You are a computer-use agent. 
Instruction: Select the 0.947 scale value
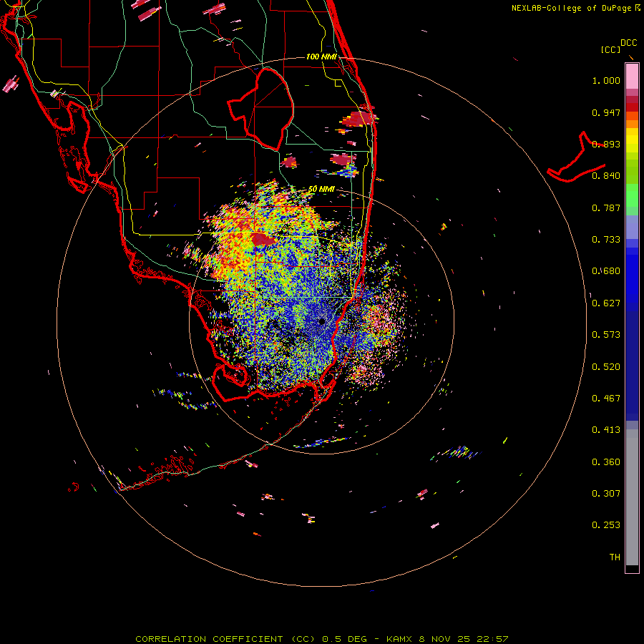(606, 112)
